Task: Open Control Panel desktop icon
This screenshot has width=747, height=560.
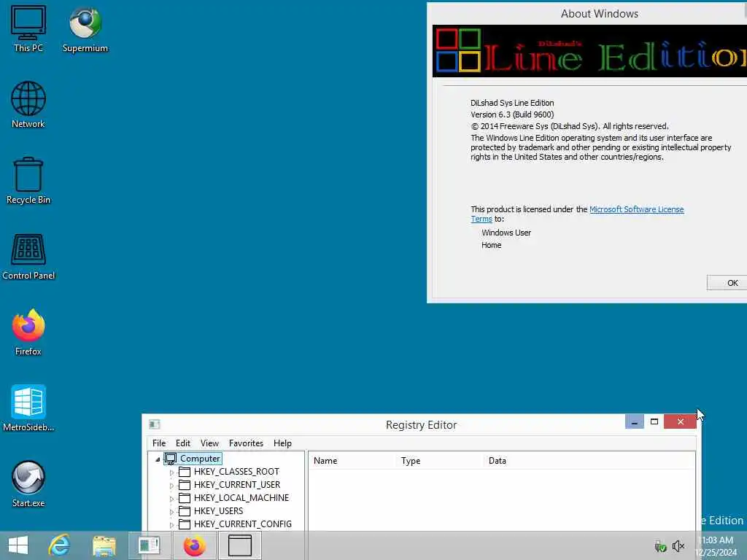Action: pyautogui.click(x=28, y=257)
